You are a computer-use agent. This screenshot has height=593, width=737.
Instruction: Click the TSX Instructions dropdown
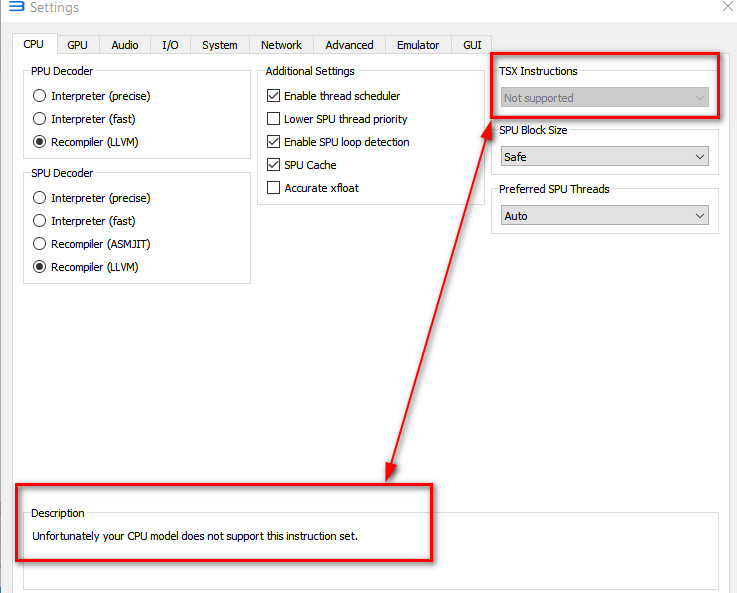604,98
